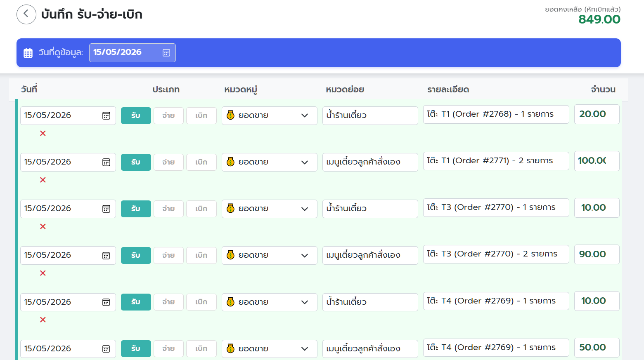Pick รับ for the T4 10.00 row
Image resolution: width=644 pixels, height=360 pixels.
(136, 302)
